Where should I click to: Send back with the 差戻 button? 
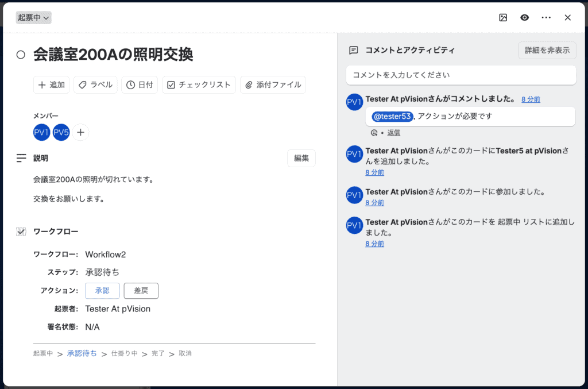(x=141, y=291)
